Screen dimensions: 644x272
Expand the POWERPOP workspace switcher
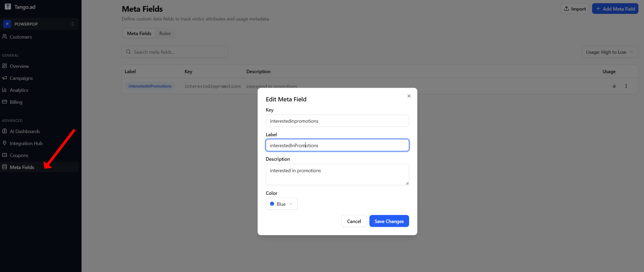click(72, 24)
